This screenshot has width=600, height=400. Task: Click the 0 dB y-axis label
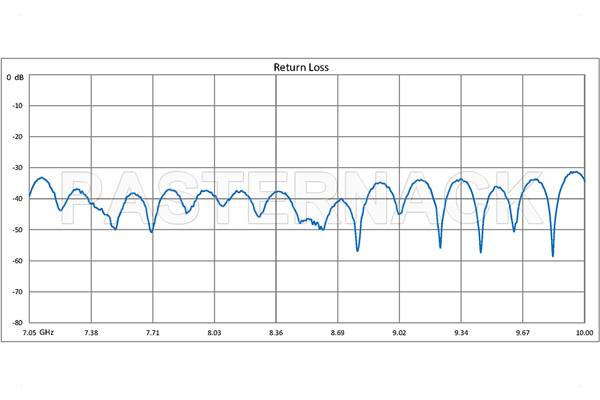pos(16,76)
